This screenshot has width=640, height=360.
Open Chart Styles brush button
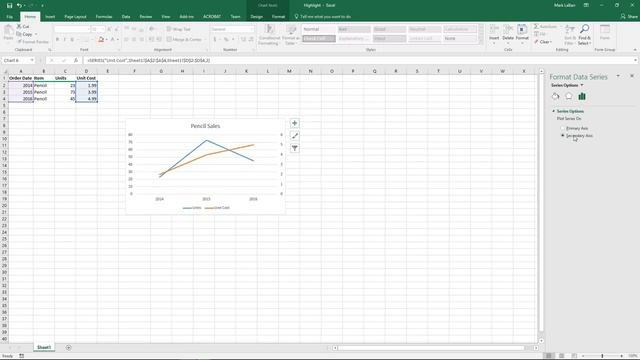pyautogui.click(x=295, y=136)
